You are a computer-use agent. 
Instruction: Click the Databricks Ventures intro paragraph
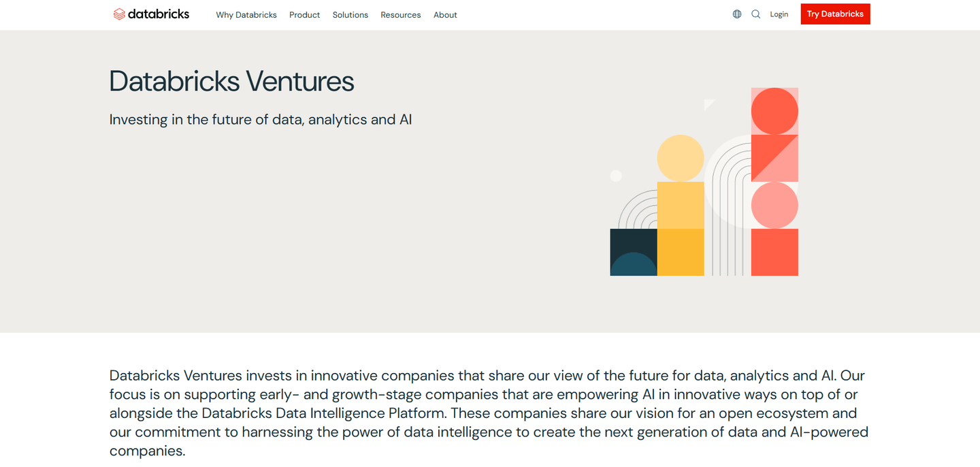click(489, 413)
